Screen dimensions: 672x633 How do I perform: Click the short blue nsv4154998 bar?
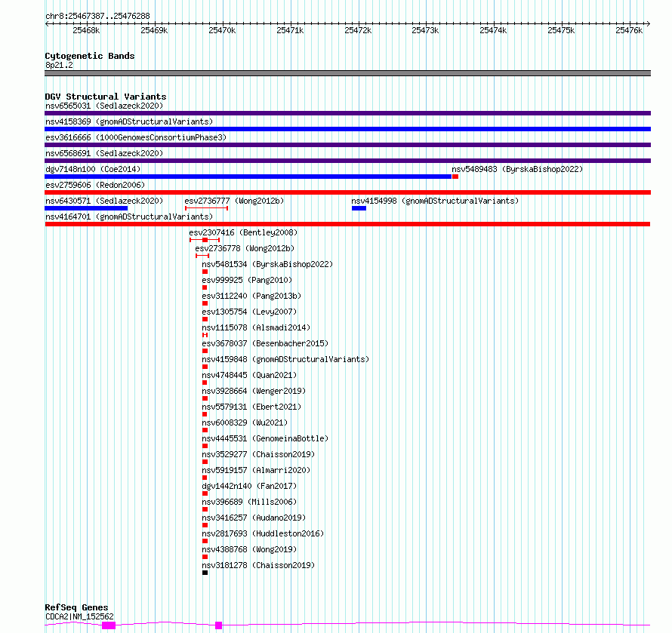tap(359, 208)
